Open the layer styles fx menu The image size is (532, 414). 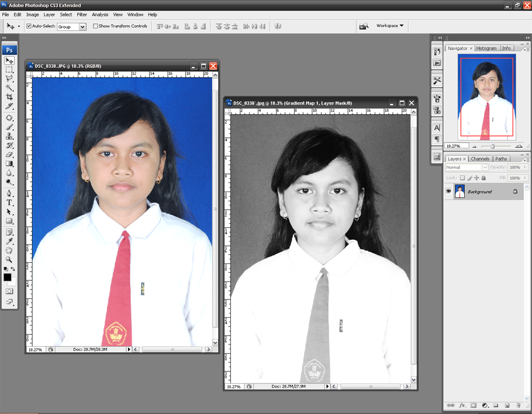coord(461,405)
